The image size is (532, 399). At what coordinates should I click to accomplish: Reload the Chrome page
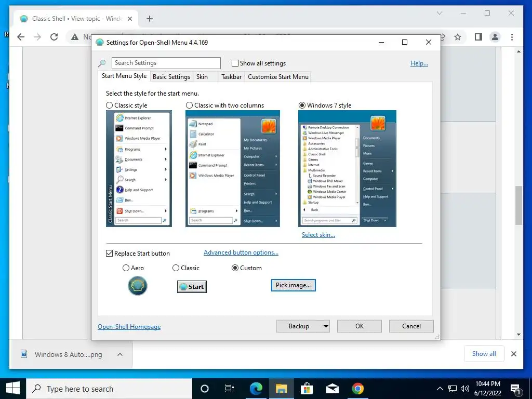(54, 37)
